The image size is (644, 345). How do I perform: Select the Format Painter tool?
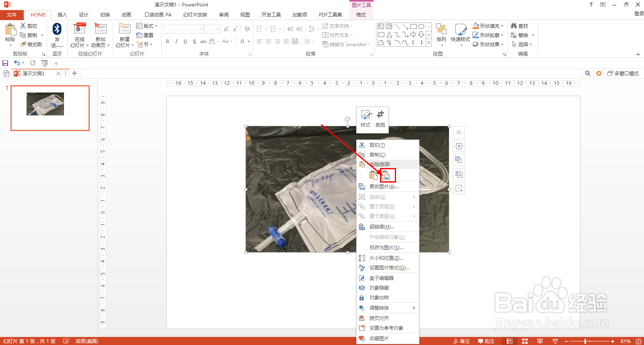pos(31,44)
